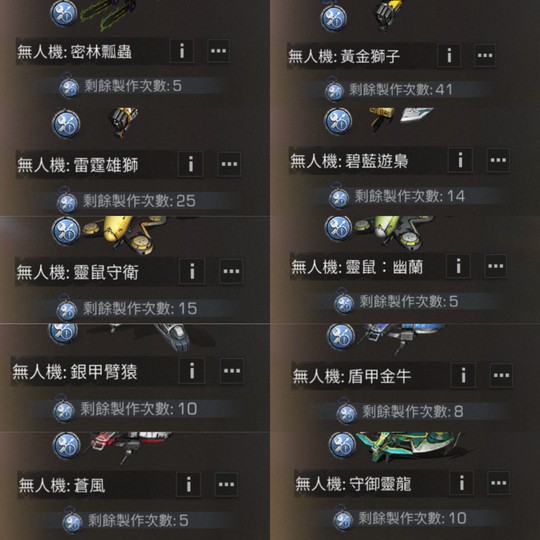
Task: View info for 無人機: 銀甲臂猿
Action: point(192,371)
